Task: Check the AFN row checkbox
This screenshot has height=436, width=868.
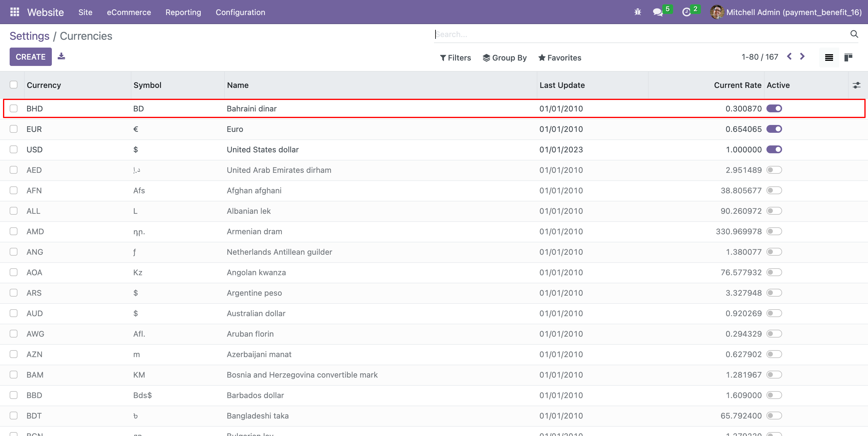Action: 14,191
